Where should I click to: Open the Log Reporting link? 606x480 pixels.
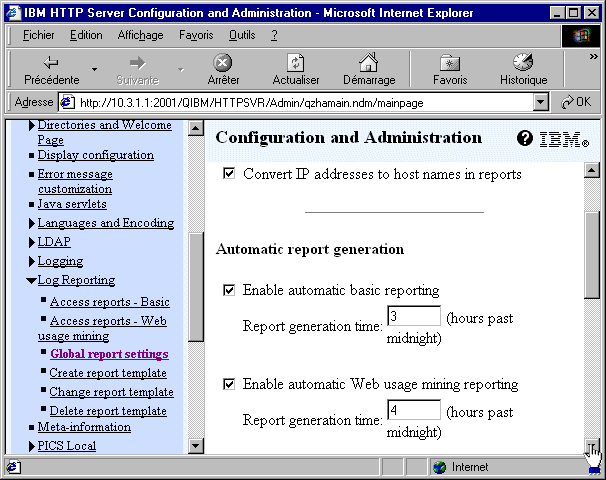coord(76,280)
